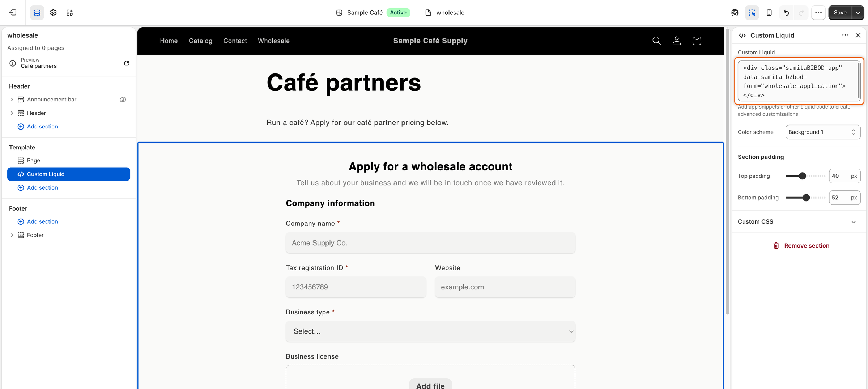Click the view-as-customer icon in top bar
868x389 pixels.
tap(735, 13)
